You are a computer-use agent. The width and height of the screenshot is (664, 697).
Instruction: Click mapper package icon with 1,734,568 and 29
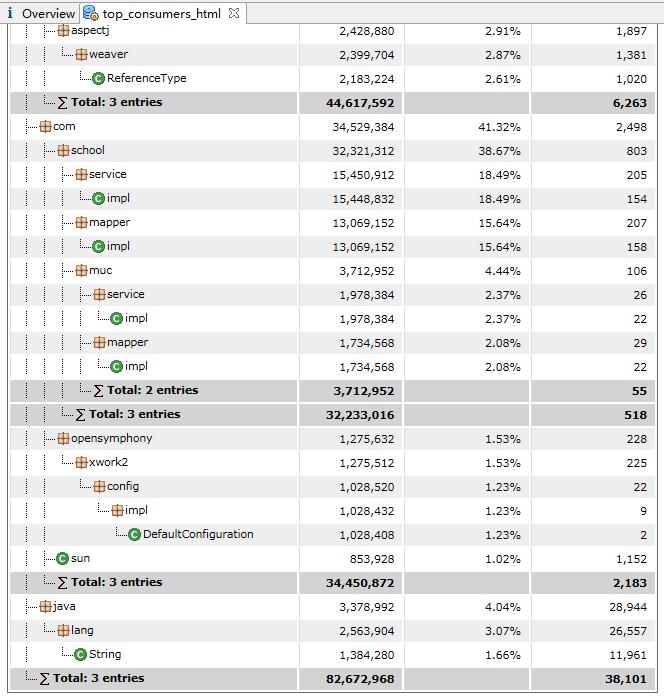(100, 342)
